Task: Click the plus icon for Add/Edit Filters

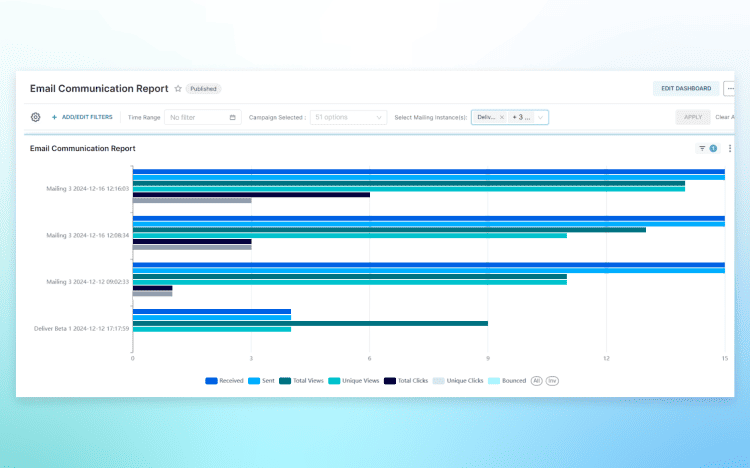Action: click(54, 117)
